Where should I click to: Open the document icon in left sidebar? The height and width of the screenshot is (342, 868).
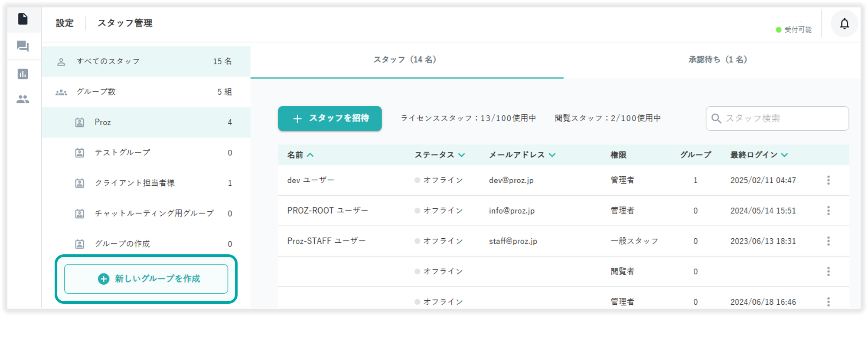click(23, 19)
